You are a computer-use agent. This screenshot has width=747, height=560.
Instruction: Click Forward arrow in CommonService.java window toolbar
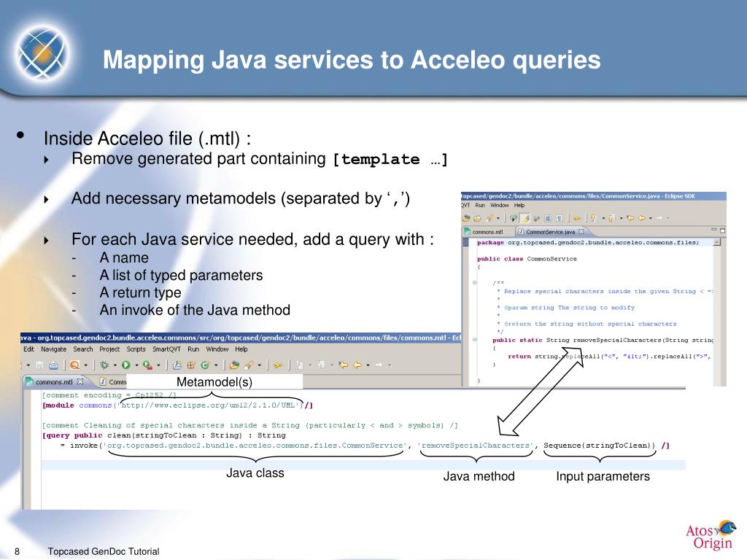(659, 217)
